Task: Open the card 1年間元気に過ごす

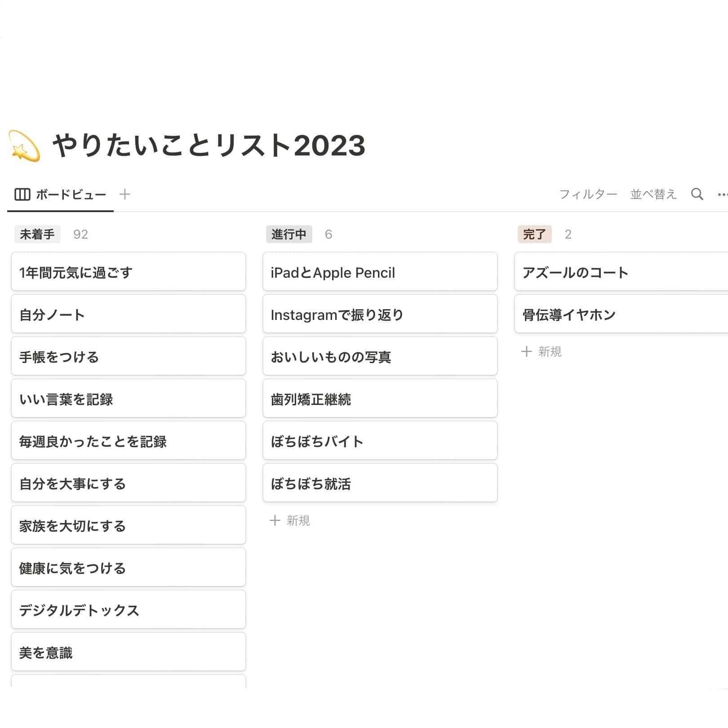Action: 128,272
